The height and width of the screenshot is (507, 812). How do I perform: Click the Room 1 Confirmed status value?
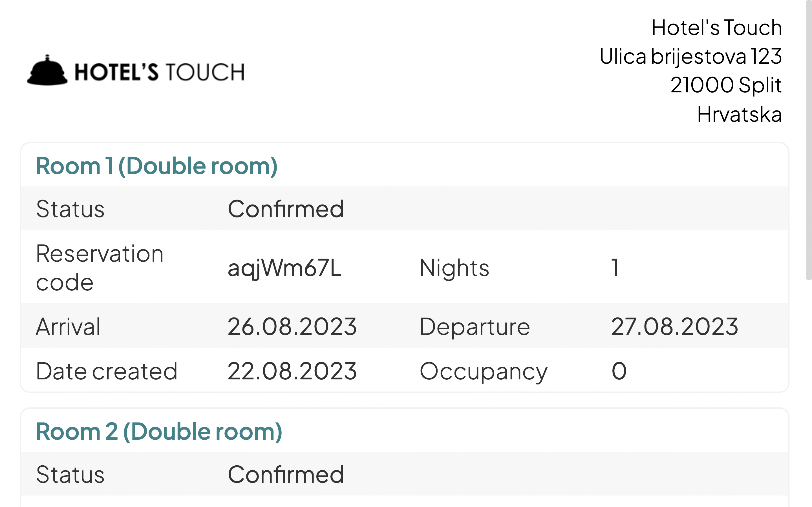[286, 209]
